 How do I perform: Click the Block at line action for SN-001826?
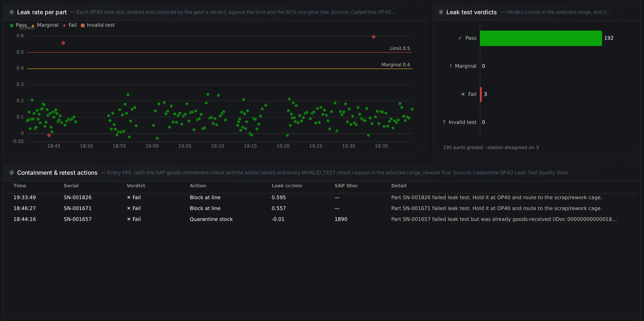click(x=205, y=197)
